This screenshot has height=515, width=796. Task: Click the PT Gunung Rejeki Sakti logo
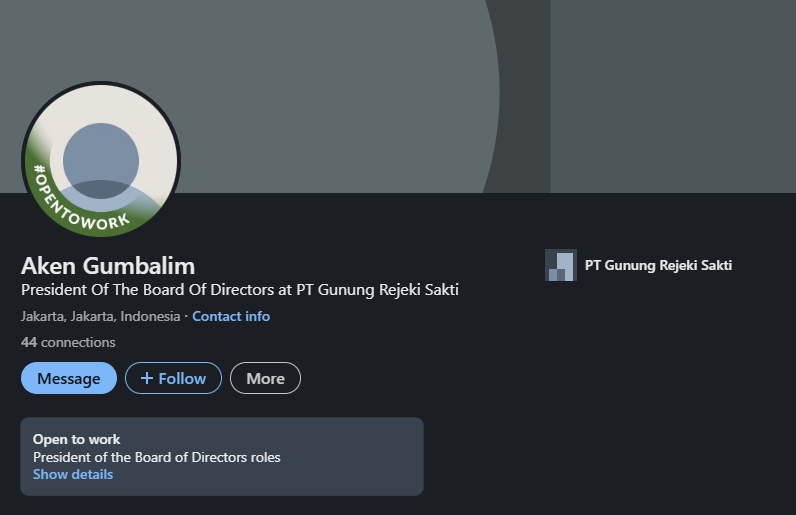[560, 265]
